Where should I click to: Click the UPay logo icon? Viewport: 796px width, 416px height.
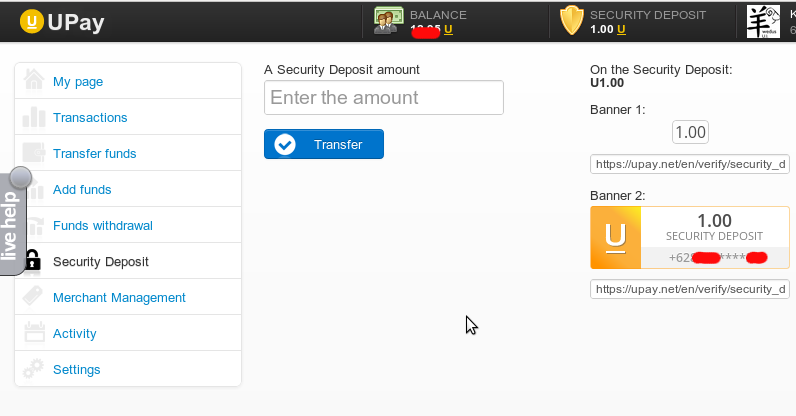point(32,21)
